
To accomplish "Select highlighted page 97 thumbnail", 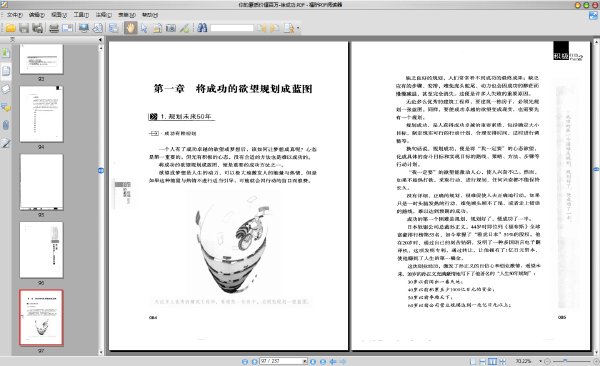I will [41, 318].
